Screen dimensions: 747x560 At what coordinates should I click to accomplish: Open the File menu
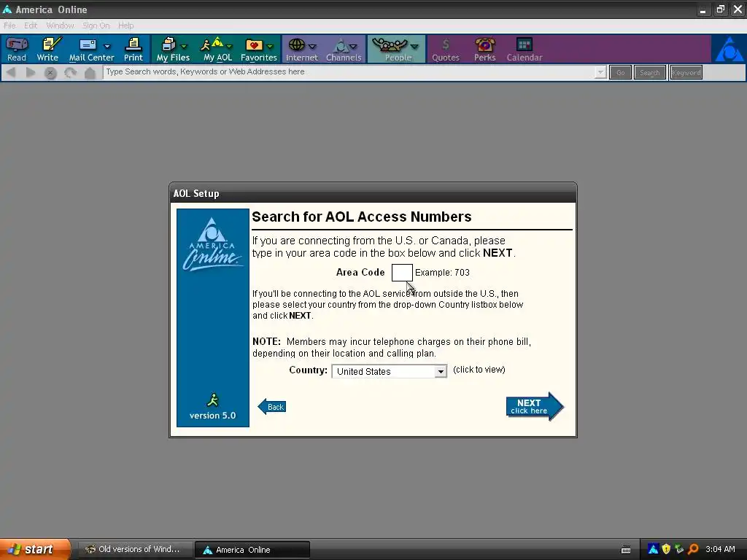9,26
